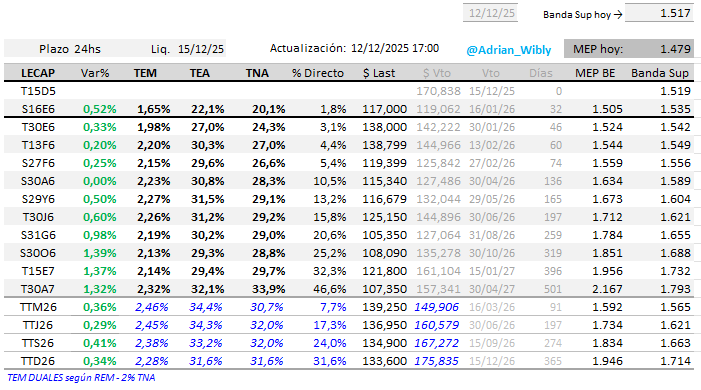This screenshot has height=390, width=701.
Task: Select the LECAP column header
Action: pos(38,73)
